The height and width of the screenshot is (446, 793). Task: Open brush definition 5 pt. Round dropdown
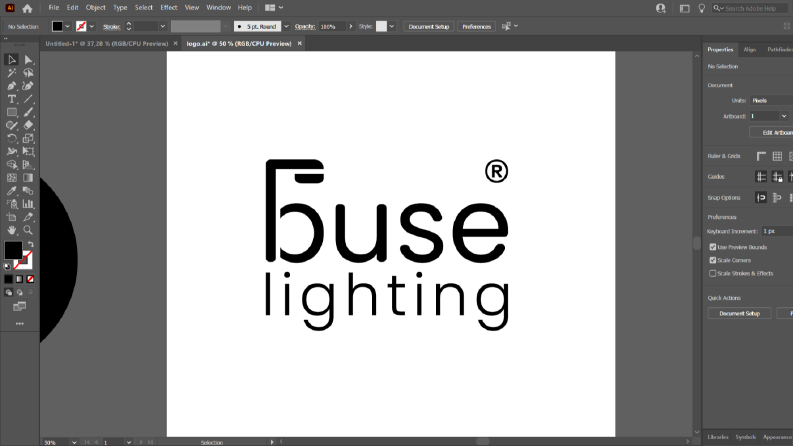[x=286, y=26]
